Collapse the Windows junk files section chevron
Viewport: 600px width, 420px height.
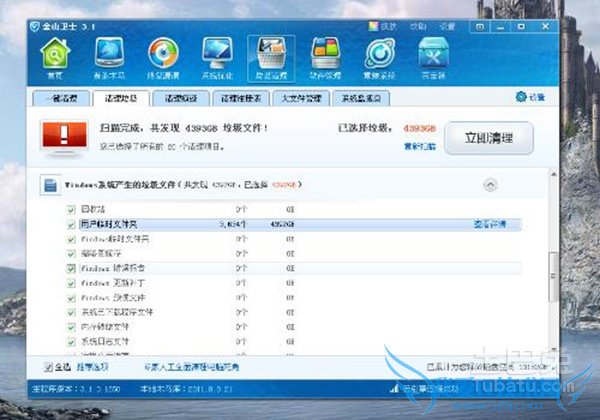pyautogui.click(x=490, y=185)
